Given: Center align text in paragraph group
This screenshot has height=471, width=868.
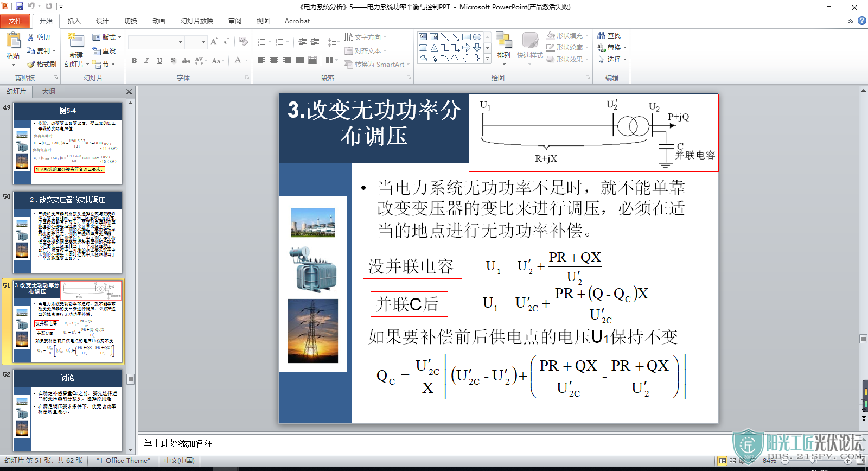Looking at the screenshot, I should 274,60.
